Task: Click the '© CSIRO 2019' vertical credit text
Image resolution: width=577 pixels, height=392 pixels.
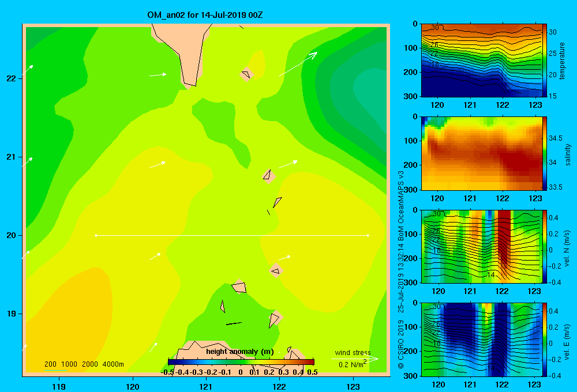Action: click(401, 344)
